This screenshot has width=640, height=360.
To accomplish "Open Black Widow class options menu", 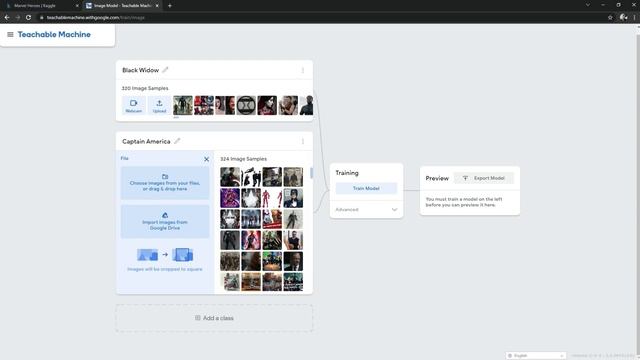I will (302, 70).
